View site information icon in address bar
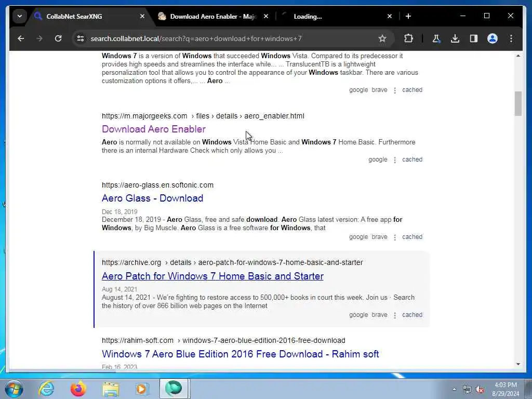This screenshot has width=532, height=399. [x=81, y=38]
